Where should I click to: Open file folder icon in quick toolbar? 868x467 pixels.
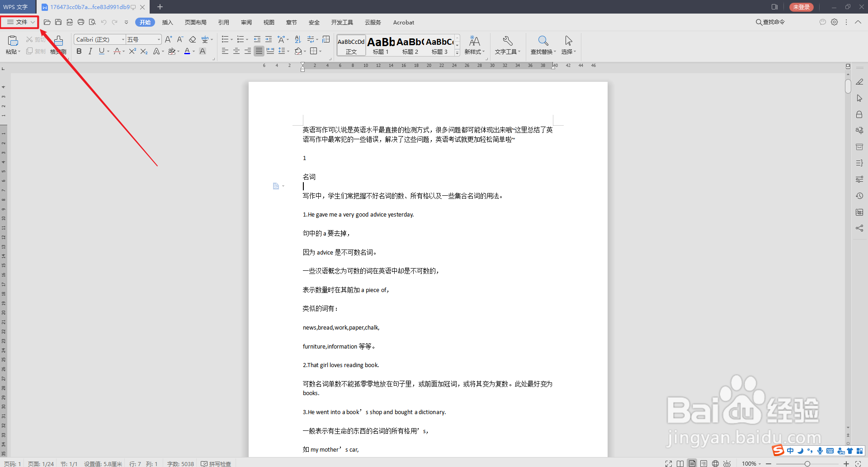pyautogui.click(x=47, y=22)
